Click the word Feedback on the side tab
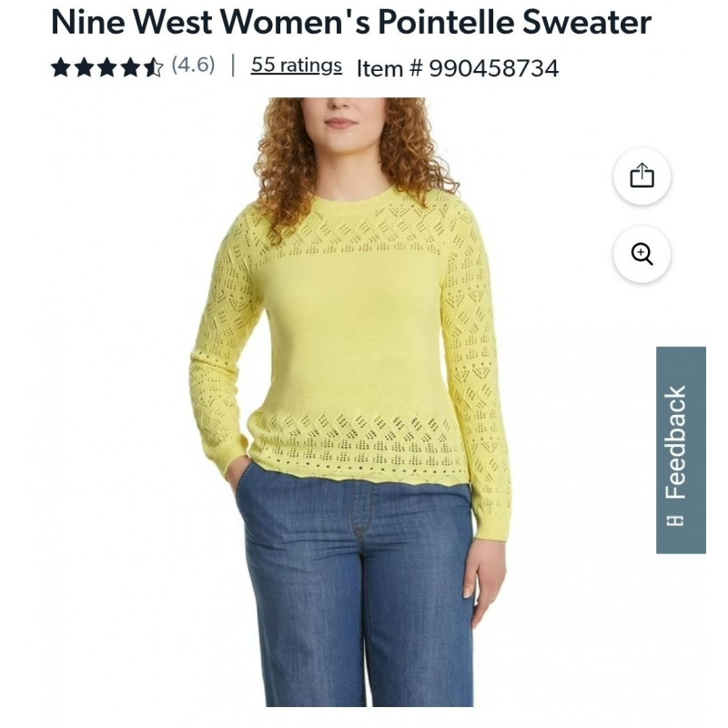Screen dimensions: 728x728 (675, 442)
